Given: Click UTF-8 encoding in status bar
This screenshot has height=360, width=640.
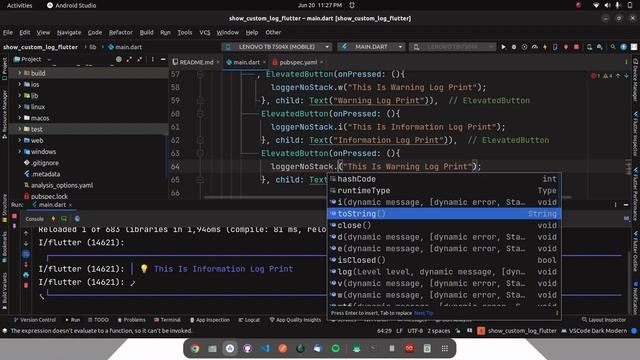Looking at the screenshot, I should 415,331.
